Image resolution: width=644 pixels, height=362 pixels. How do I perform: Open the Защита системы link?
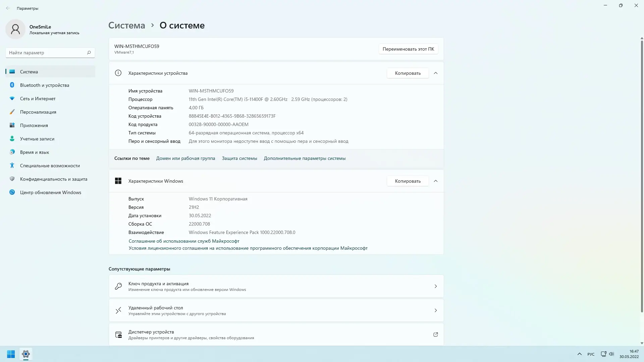click(x=239, y=158)
